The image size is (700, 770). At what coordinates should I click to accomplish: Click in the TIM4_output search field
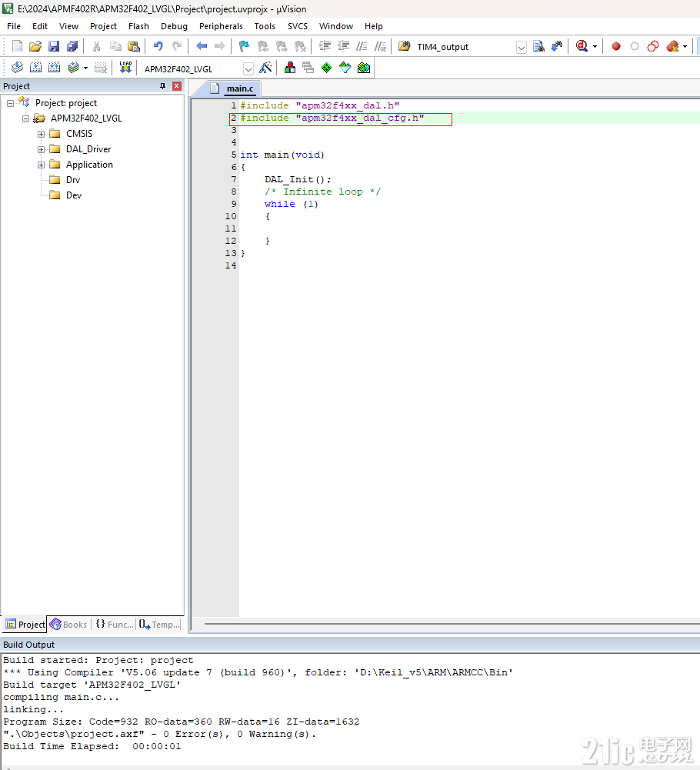(x=465, y=47)
